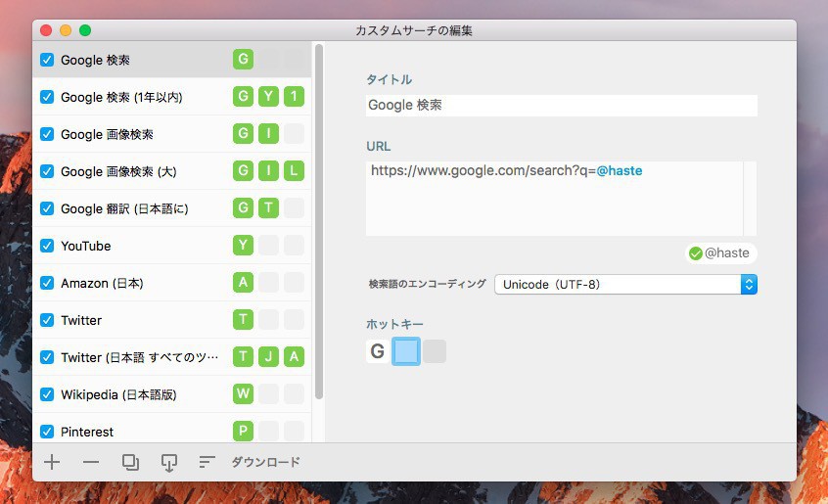The height and width of the screenshot is (504, 828).
Task: Click A badge on Twitter (日本語 row
Action: [295, 357]
